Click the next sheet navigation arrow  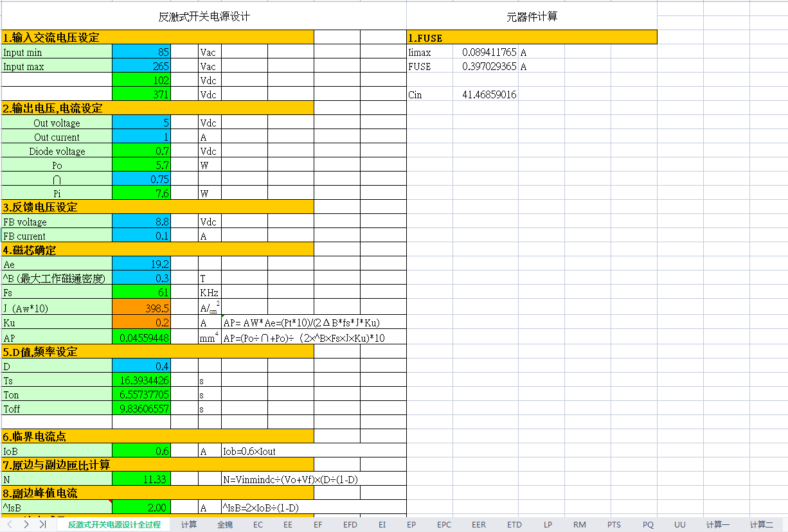(26, 524)
